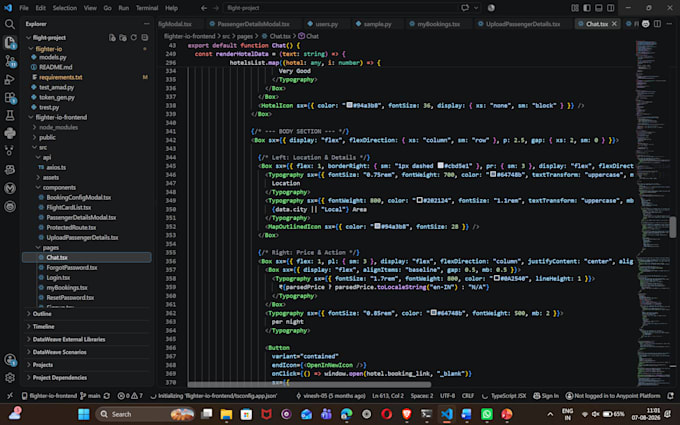Image resolution: width=680 pixels, height=425 pixels.
Task: Click errors and warnings count in status bar
Action: click(130, 396)
